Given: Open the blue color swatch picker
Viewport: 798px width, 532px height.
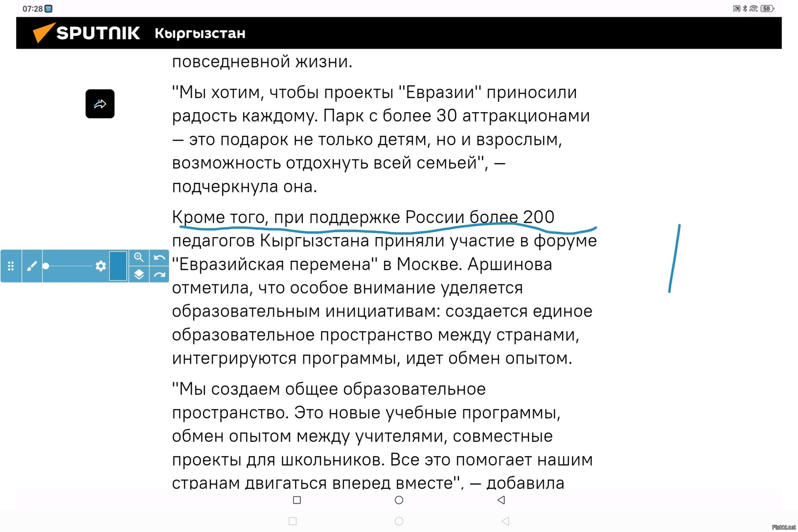Looking at the screenshot, I should 118,266.
